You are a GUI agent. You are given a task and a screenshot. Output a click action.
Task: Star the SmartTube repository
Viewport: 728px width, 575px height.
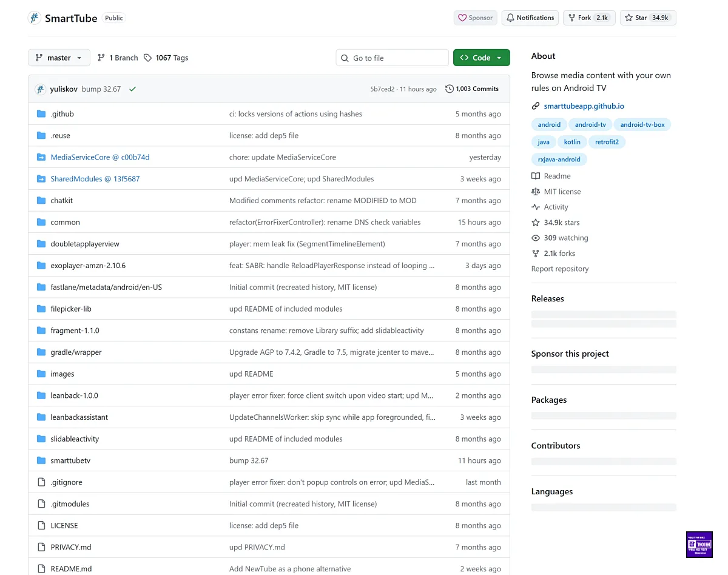(x=648, y=18)
